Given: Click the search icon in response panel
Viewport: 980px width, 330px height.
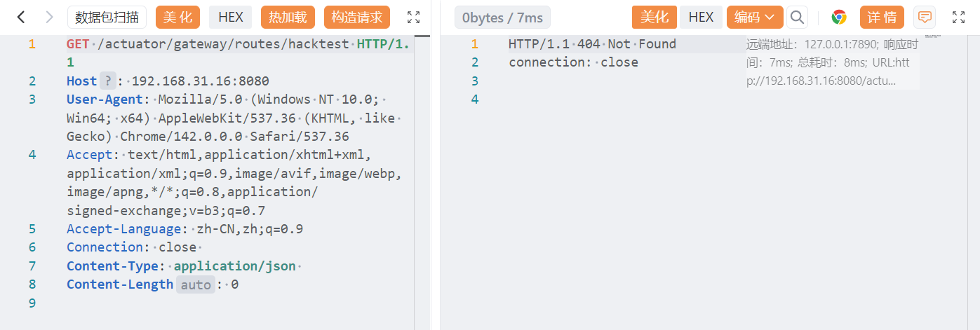Looking at the screenshot, I should coord(797,18).
